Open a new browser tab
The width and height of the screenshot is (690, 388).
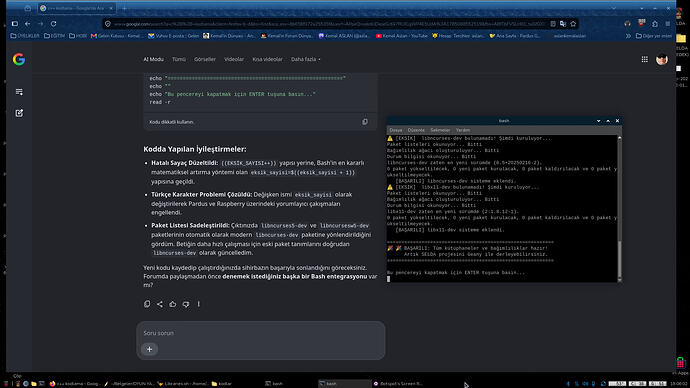pos(125,8)
